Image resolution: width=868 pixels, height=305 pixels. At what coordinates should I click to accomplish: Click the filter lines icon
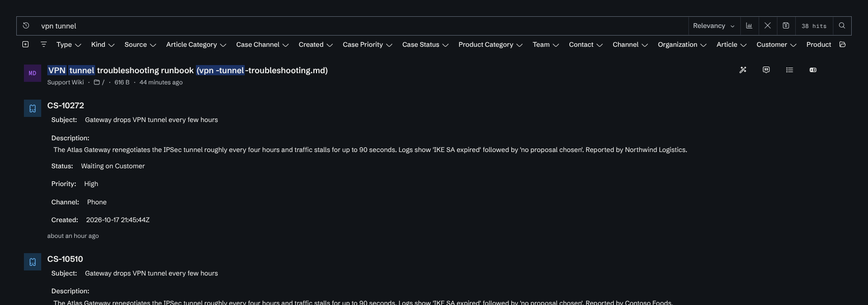pos(44,44)
